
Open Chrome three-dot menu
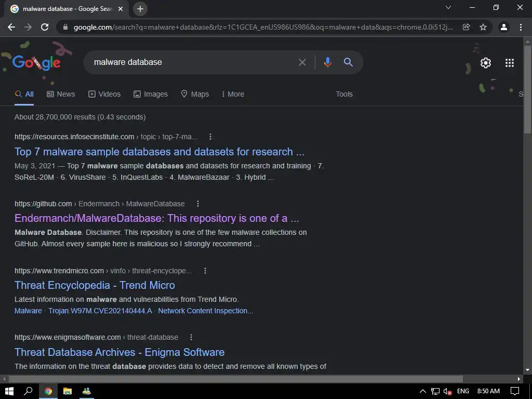[521, 27]
